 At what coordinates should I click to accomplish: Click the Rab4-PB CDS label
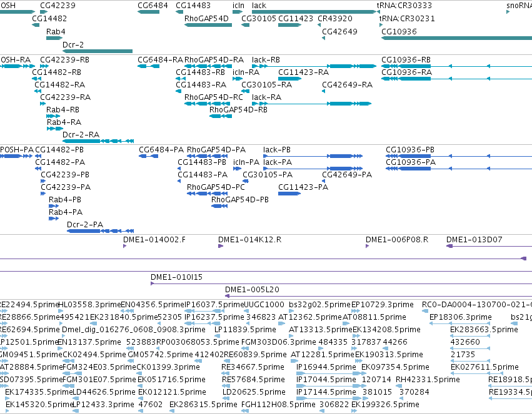tap(65, 200)
